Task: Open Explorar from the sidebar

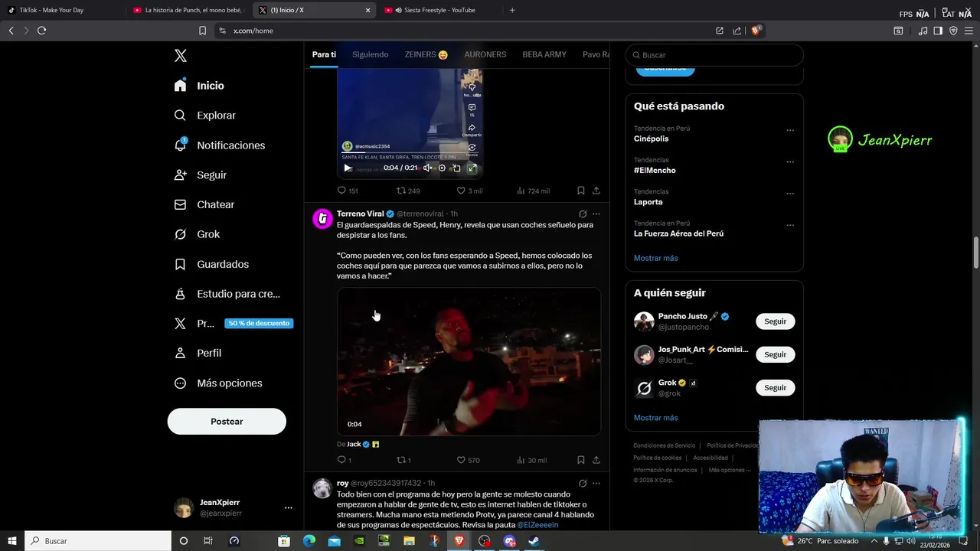Action: tap(204, 116)
